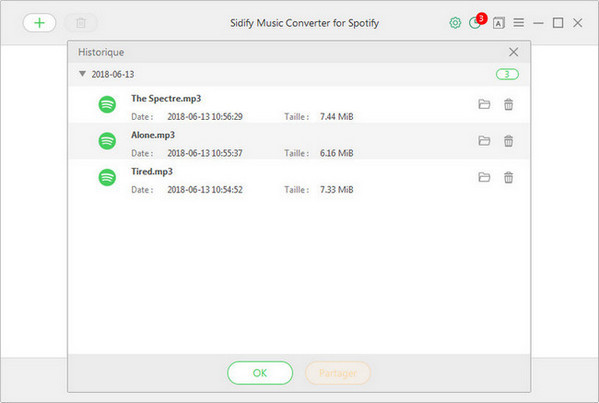This screenshot has height=403, width=599.
Task: Click the date 2018-06-13 10:55:37
Action: coord(205,153)
